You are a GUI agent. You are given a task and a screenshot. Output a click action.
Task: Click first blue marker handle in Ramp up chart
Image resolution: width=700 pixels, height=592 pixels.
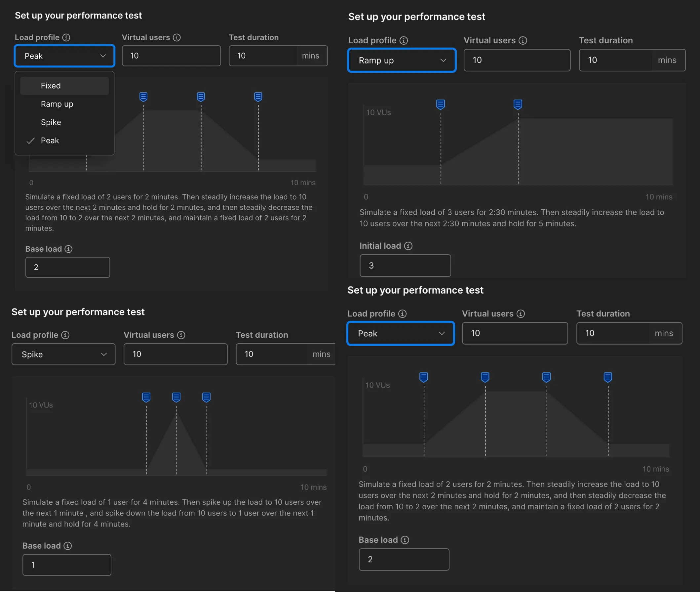coord(441,105)
